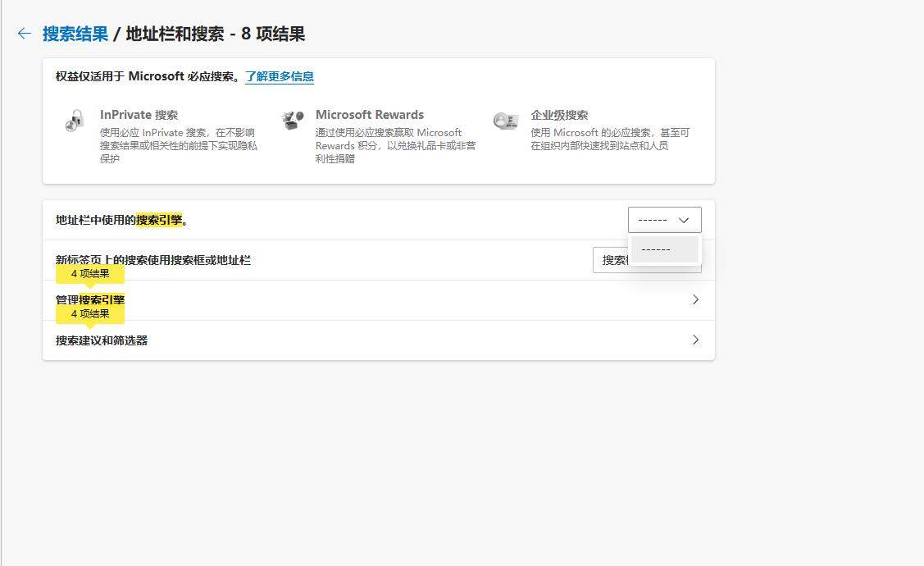
Task: Click the 4 项结果 tooltip above 搜索建议和筛选器
Action: point(90,314)
